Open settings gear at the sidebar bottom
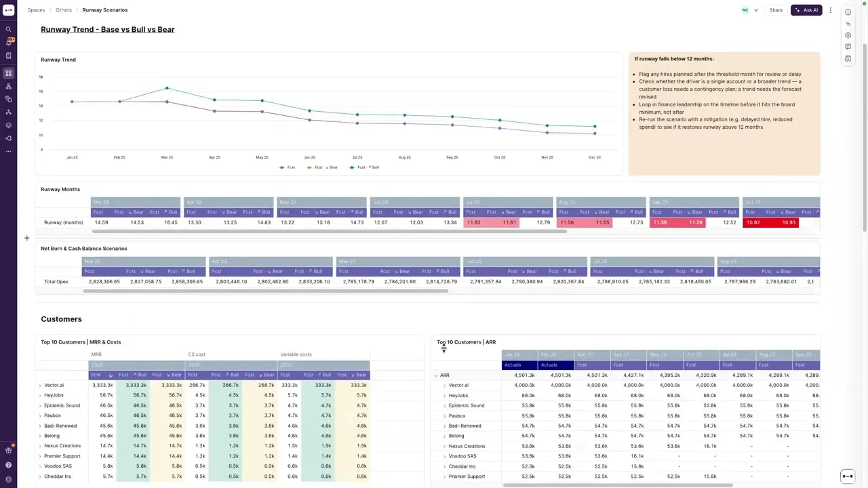The width and height of the screenshot is (868, 488). coord(8,479)
